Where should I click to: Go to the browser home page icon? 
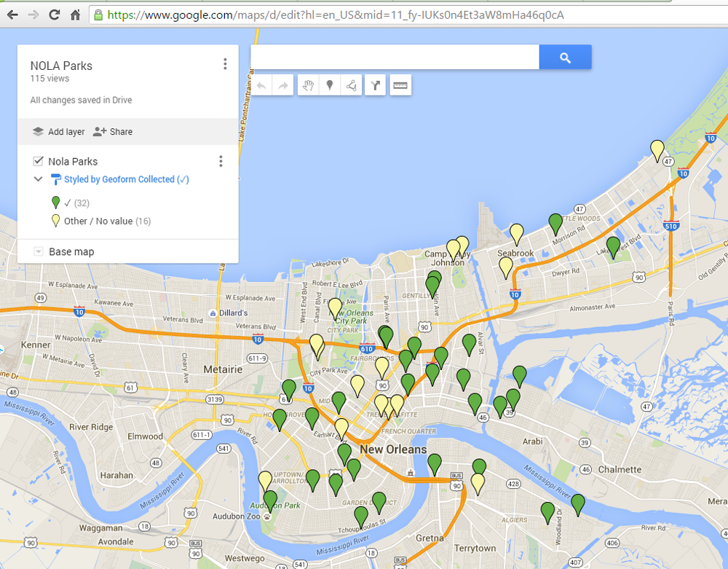click(75, 15)
